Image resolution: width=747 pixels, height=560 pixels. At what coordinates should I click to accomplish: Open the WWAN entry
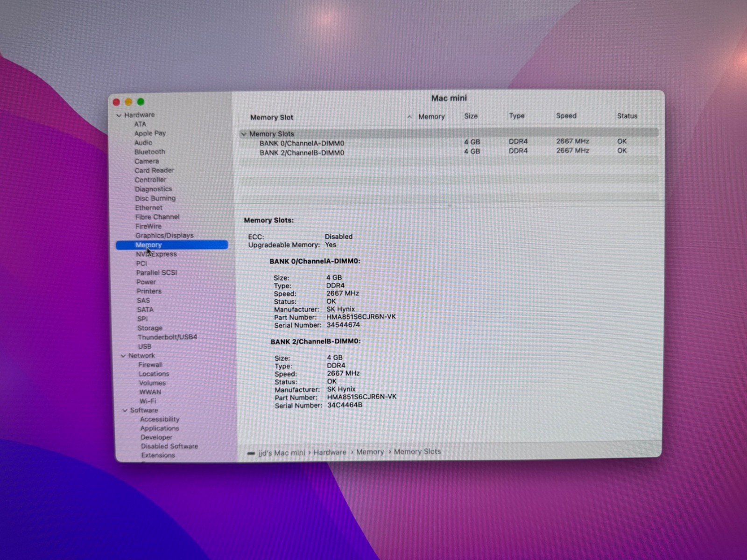click(x=150, y=392)
